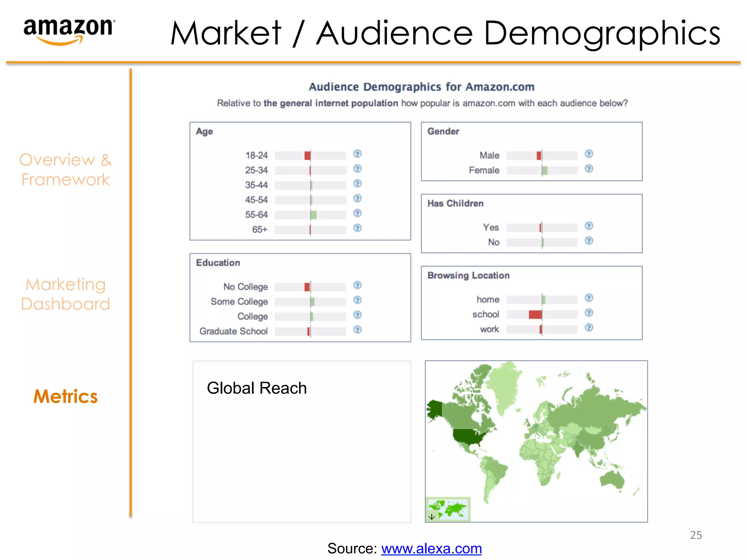Click the help icon next to 55-64
This screenshot has height=560, width=747.
click(x=357, y=213)
